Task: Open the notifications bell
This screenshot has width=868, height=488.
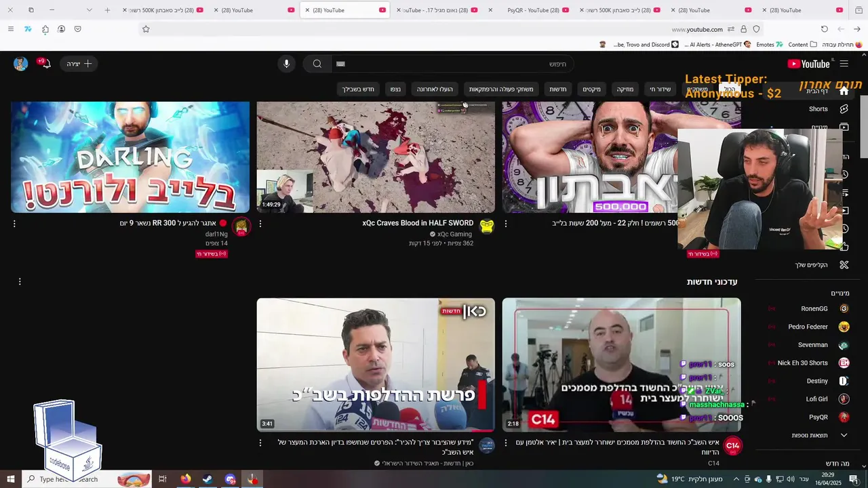Action: click(45, 64)
